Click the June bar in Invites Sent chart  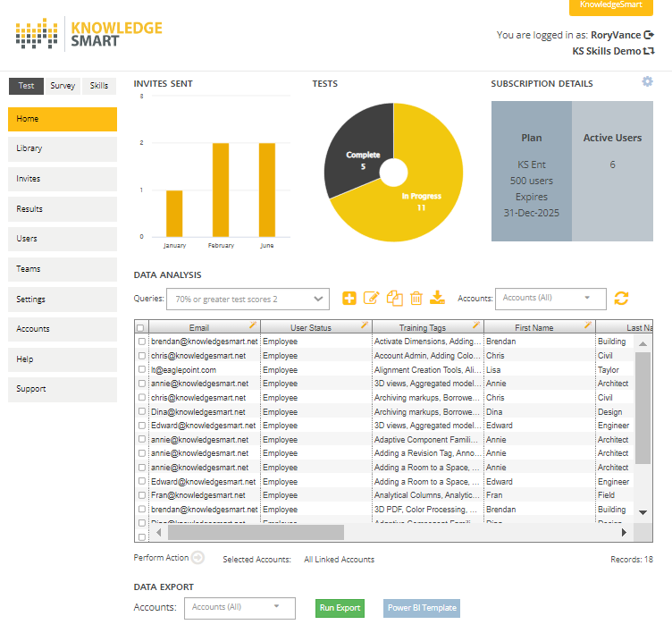tap(267, 190)
